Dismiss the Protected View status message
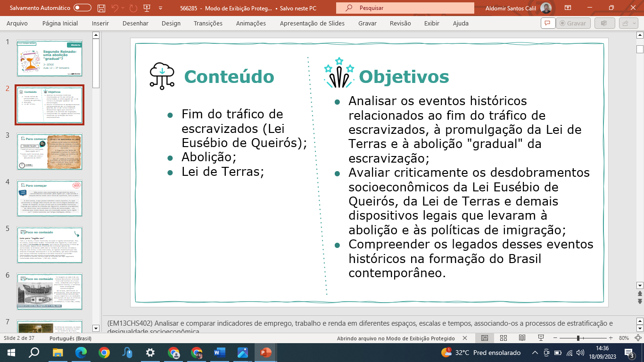 pyautogui.click(x=465, y=338)
